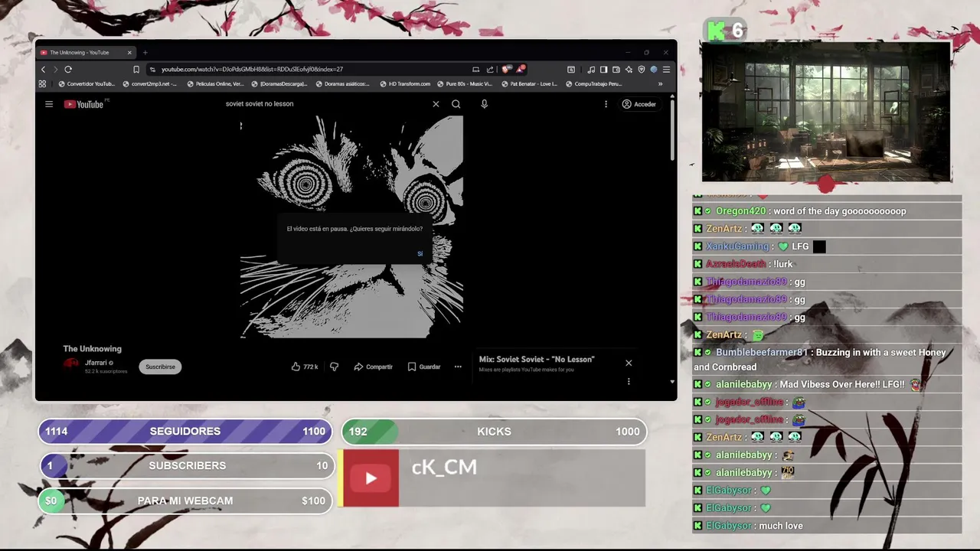This screenshot has width=980, height=551.
Task: Open the music note extension icon
Action: pos(591,69)
